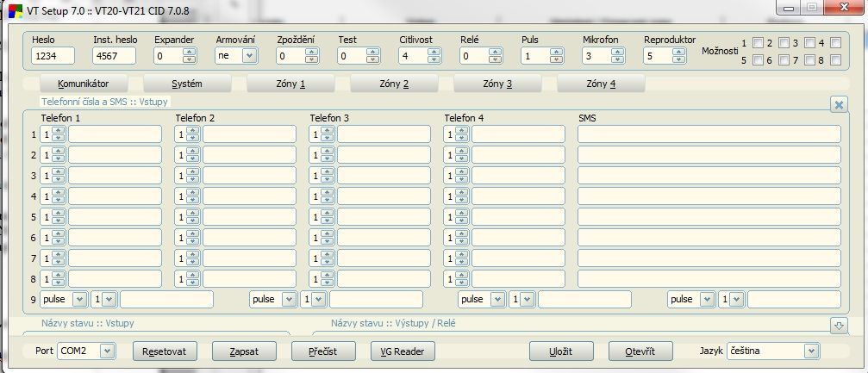Decrease the Citlivost value with down arrow

(x=434, y=60)
